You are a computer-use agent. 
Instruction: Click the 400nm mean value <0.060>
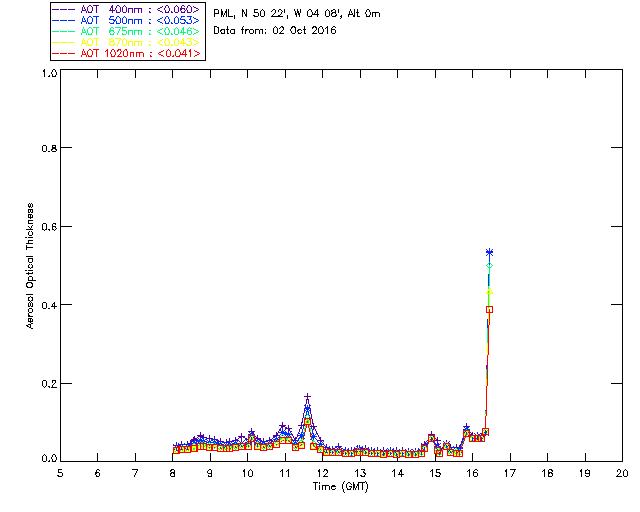click(178, 9)
